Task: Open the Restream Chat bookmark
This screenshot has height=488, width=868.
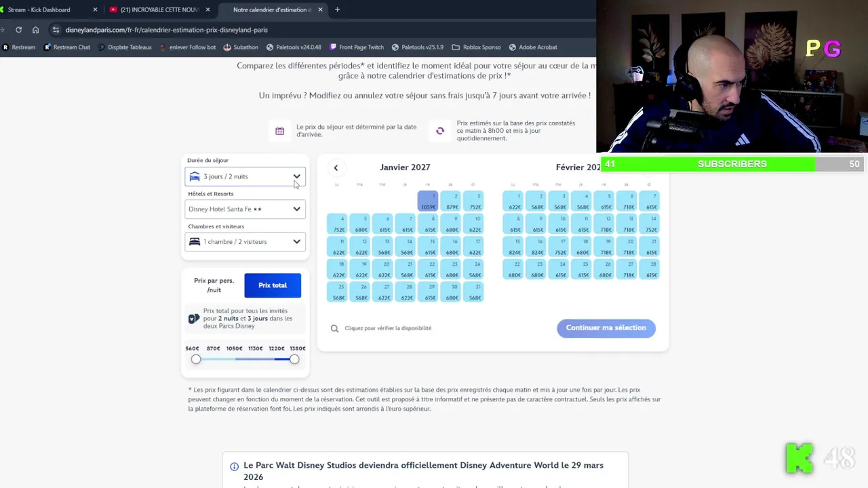Action: coord(67,47)
